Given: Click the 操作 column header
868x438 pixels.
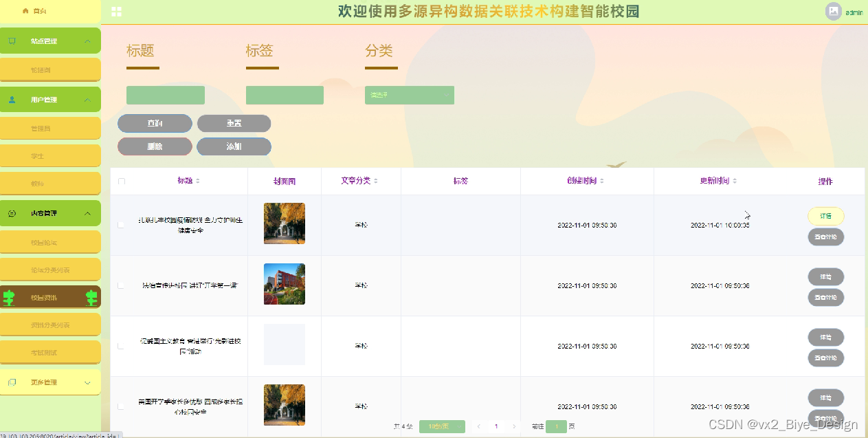Looking at the screenshot, I should point(825,181).
